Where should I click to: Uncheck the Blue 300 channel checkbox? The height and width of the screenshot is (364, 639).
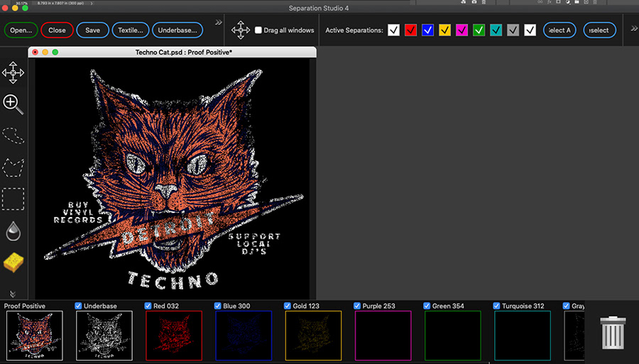pyautogui.click(x=218, y=306)
